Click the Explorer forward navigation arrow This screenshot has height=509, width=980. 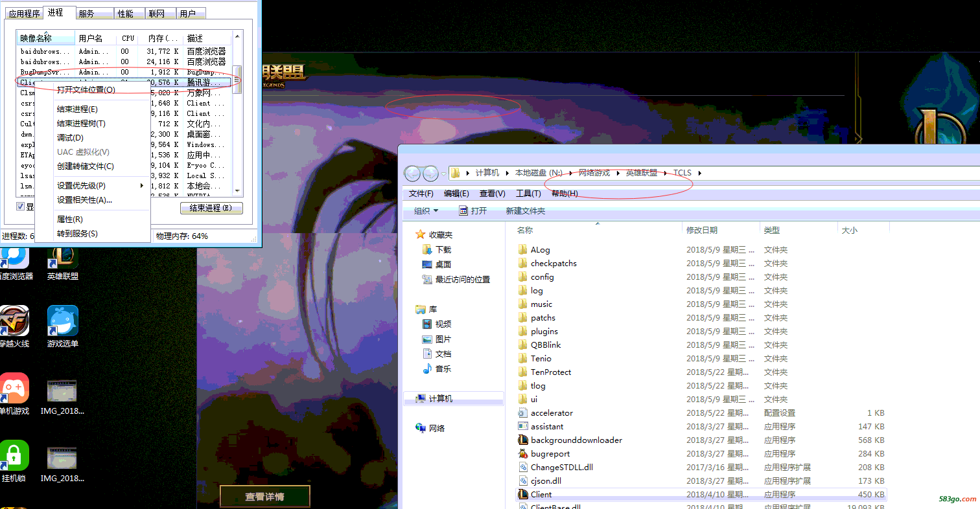tap(430, 174)
